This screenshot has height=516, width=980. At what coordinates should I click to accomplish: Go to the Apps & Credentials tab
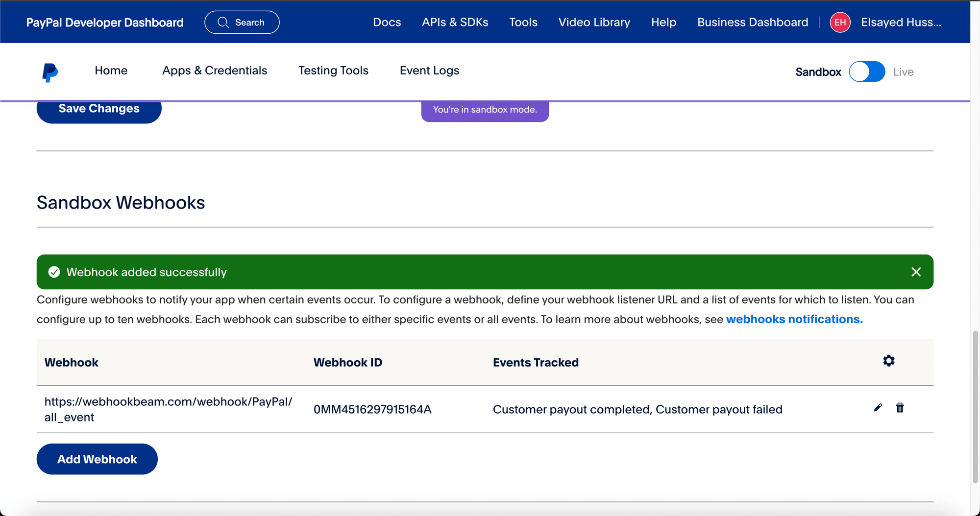(215, 70)
